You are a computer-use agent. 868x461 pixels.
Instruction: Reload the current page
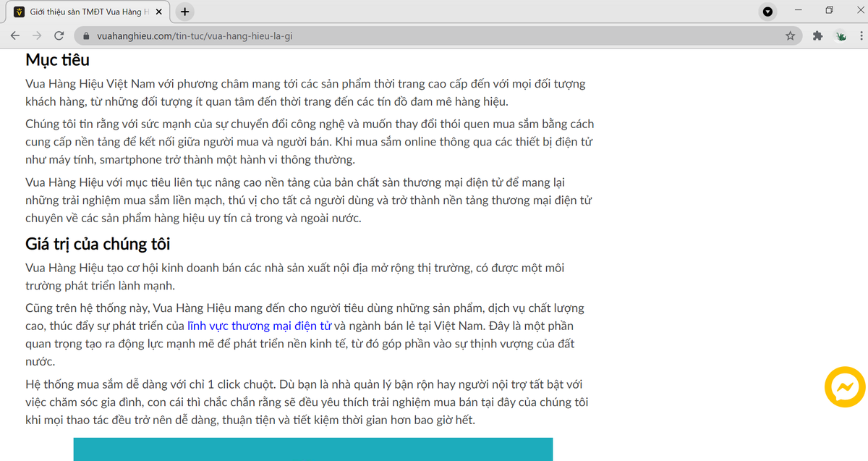(x=60, y=35)
